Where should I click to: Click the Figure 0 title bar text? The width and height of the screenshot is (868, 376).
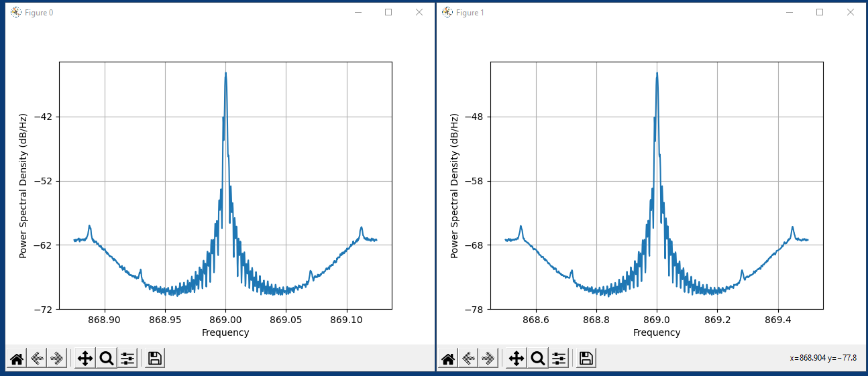(39, 13)
